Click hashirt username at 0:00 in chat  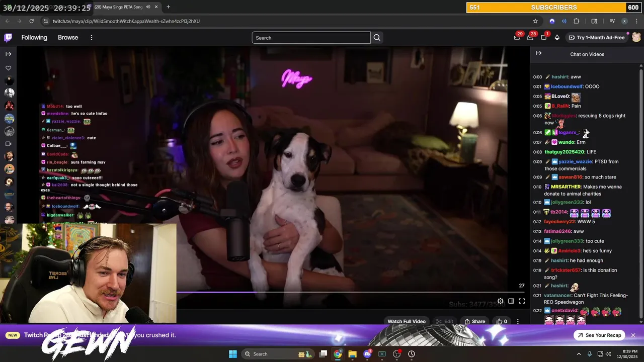560,77
